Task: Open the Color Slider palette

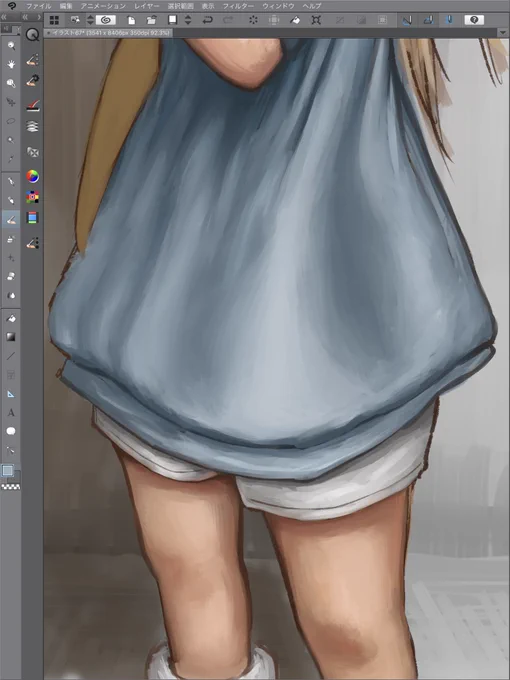Action: [32, 217]
